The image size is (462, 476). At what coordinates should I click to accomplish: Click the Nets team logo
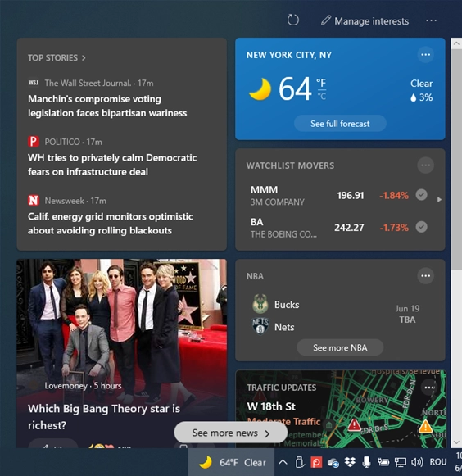coord(260,326)
